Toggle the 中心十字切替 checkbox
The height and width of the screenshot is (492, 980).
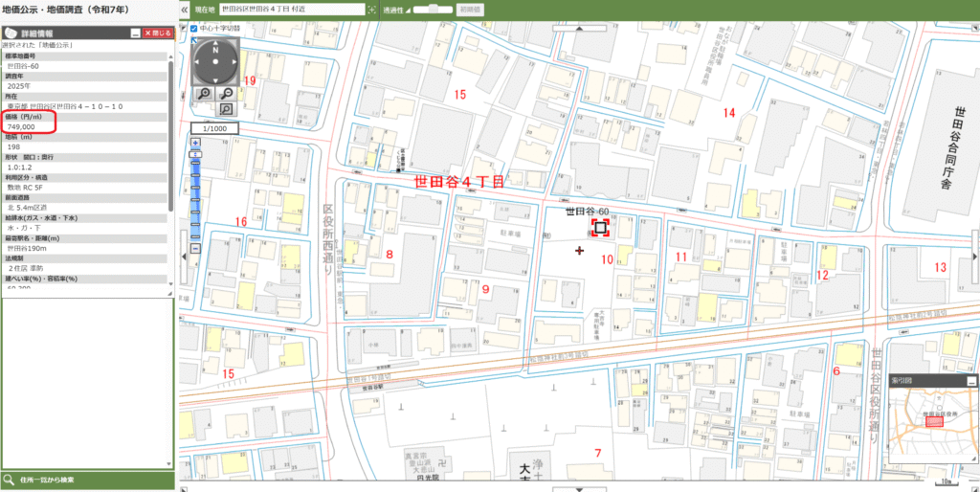point(194,29)
